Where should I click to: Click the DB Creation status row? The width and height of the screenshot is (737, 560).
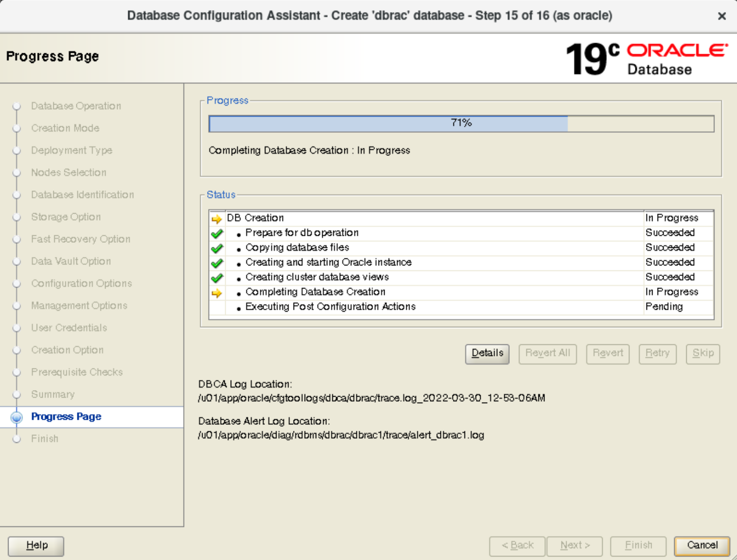coord(461,218)
